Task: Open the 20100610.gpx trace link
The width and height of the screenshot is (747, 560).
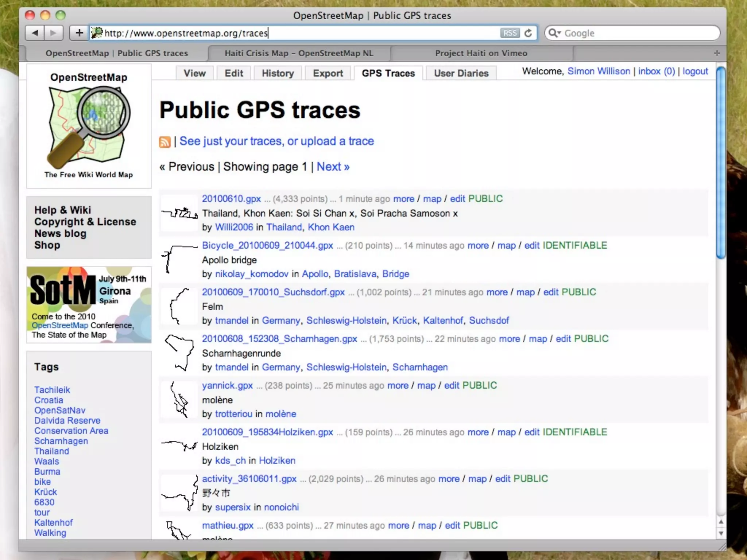Action: pyautogui.click(x=231, y=199)
